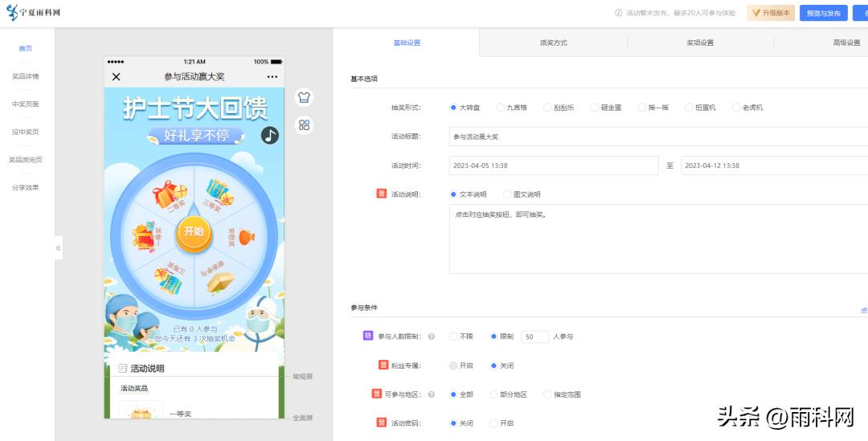This screenshot has width=868, height=441.
Task: Set 可参与地区 to 部分地区
Action: coord(493,394)
